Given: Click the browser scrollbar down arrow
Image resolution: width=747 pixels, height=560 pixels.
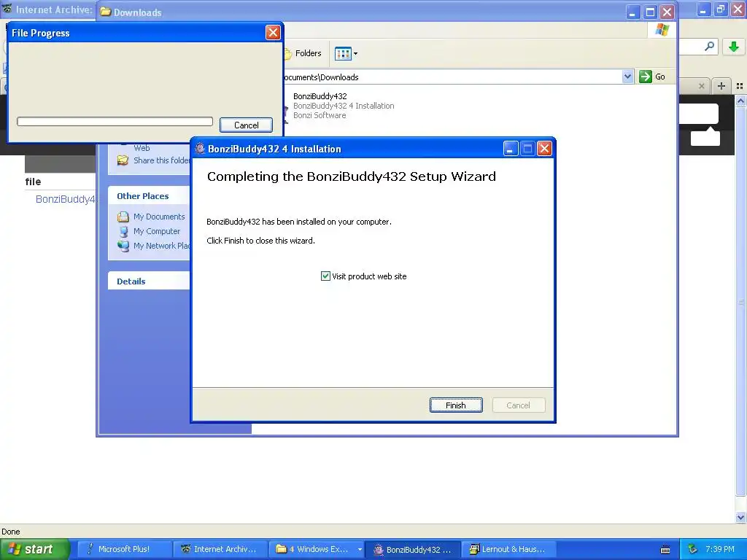Looking at the screenshot, I should (740, 517).
